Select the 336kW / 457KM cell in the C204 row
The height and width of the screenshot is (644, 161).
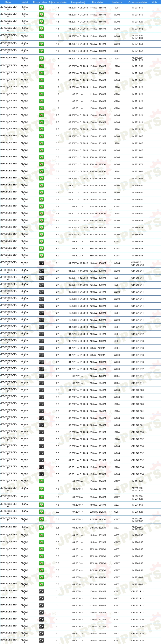point(98,242)
